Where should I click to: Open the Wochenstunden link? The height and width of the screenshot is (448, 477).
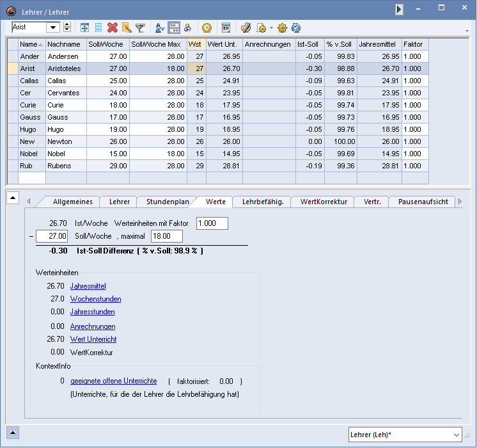[x=95, y=299]
